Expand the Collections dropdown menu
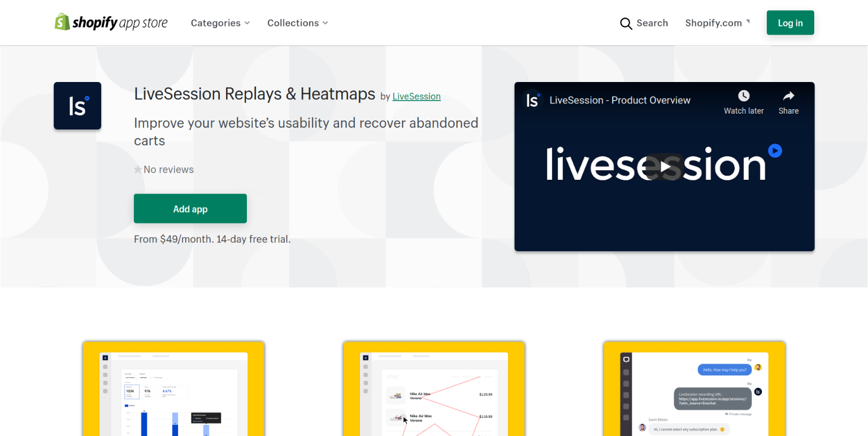This screenshot has height=436, width=868. pyautogui.click(x=297, y=23)
